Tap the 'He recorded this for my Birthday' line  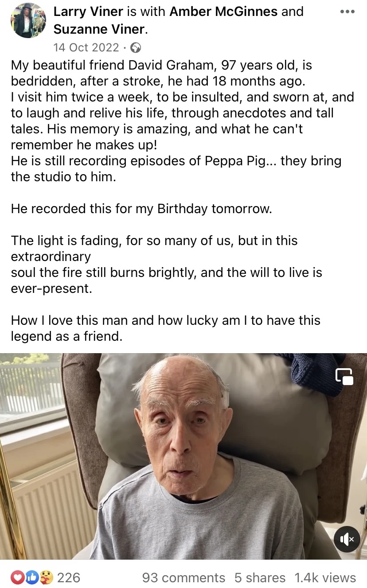pos(141,208)
